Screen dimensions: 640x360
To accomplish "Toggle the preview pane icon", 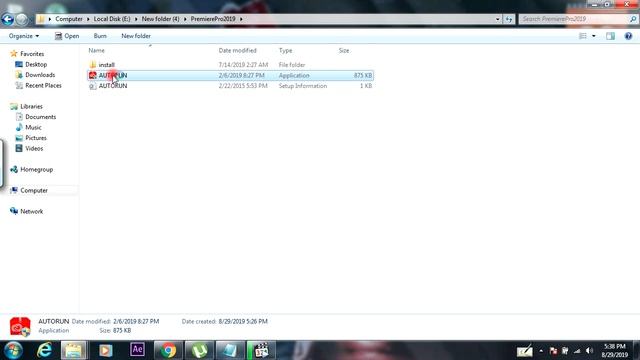I will [610, 36].
